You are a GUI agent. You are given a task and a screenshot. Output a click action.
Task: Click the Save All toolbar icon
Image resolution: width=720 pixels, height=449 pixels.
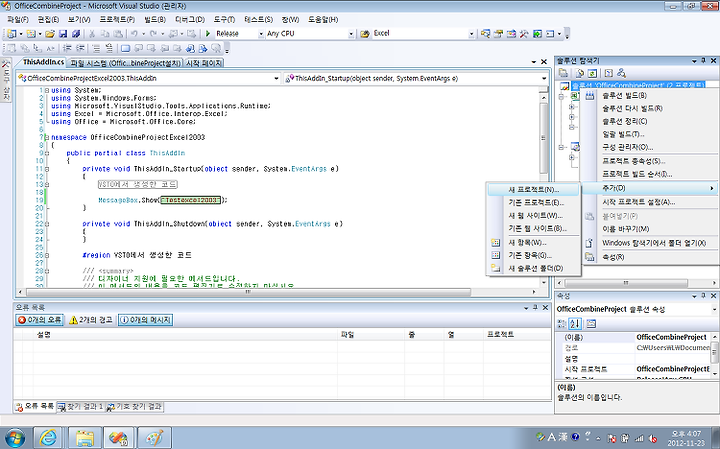[76, 34]
